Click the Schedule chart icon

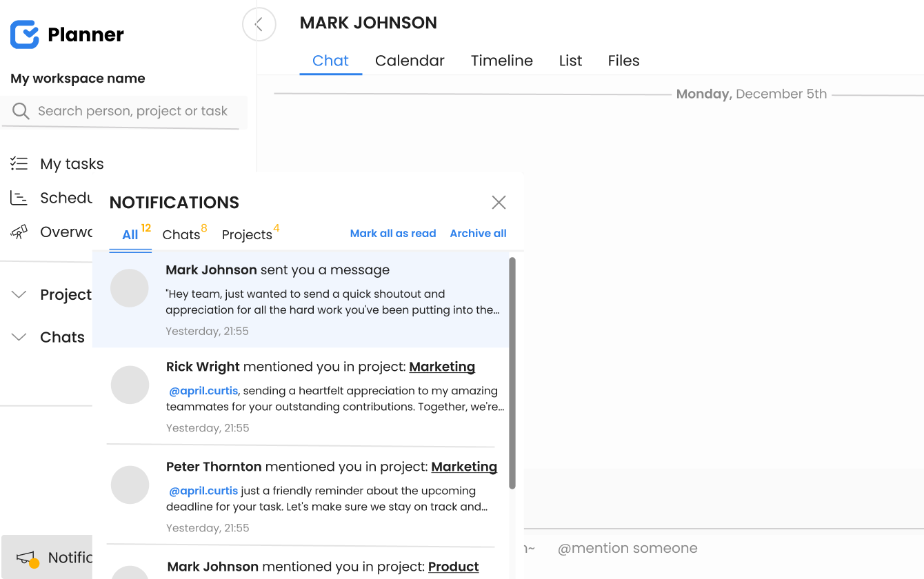click(19, 198)
